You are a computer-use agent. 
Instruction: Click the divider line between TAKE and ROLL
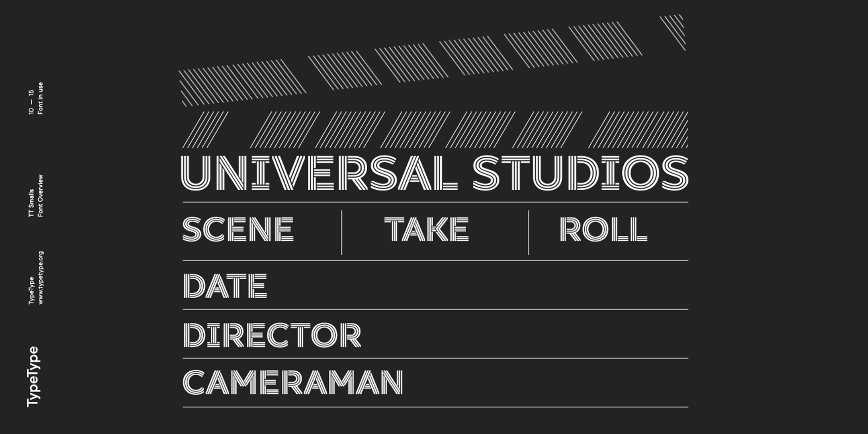coord(528,232)
